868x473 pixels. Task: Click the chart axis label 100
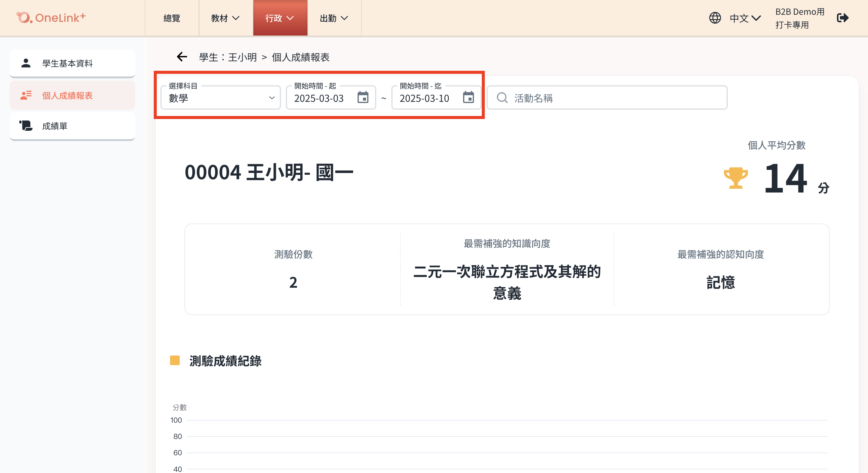coord(176,420)
